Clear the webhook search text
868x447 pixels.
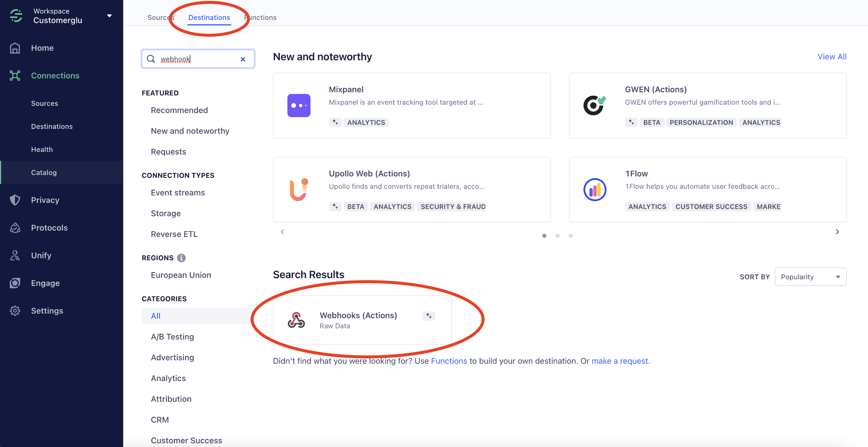tap(243, 59)
